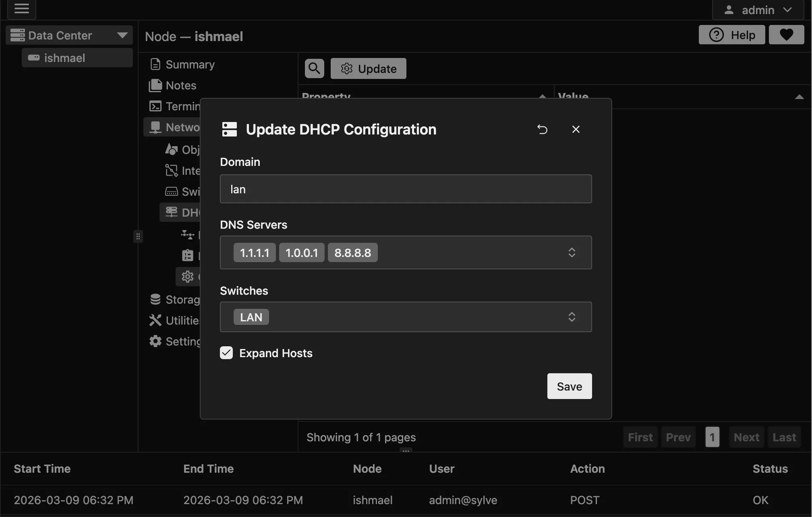Uncheck the Expand Hosts option
This screenshot has width=812, height=517.
click(x=226, y=353)
